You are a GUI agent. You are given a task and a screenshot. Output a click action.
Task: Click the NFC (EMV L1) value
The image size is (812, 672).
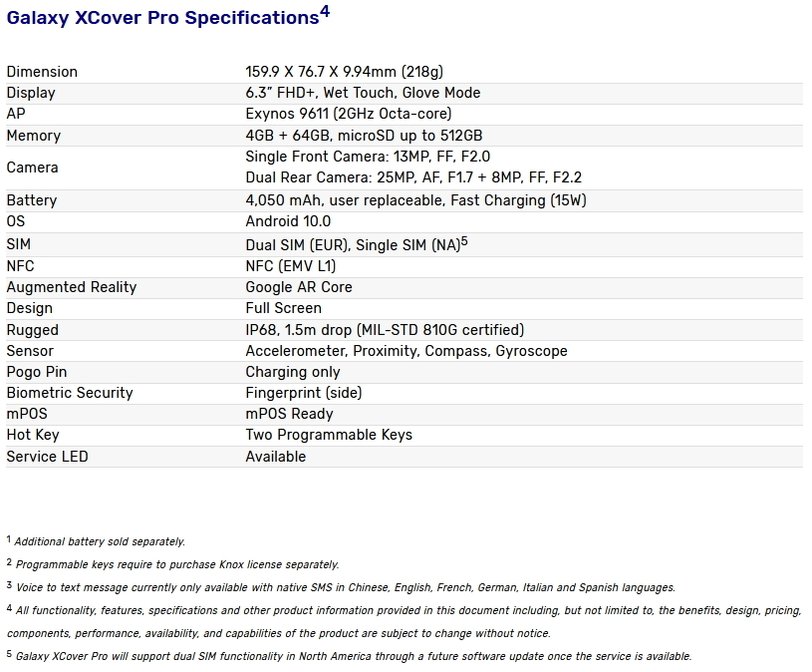pos(291,266)
